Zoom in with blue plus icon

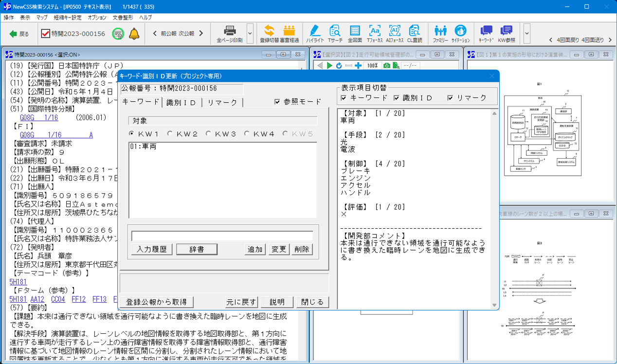pos(358,65)
